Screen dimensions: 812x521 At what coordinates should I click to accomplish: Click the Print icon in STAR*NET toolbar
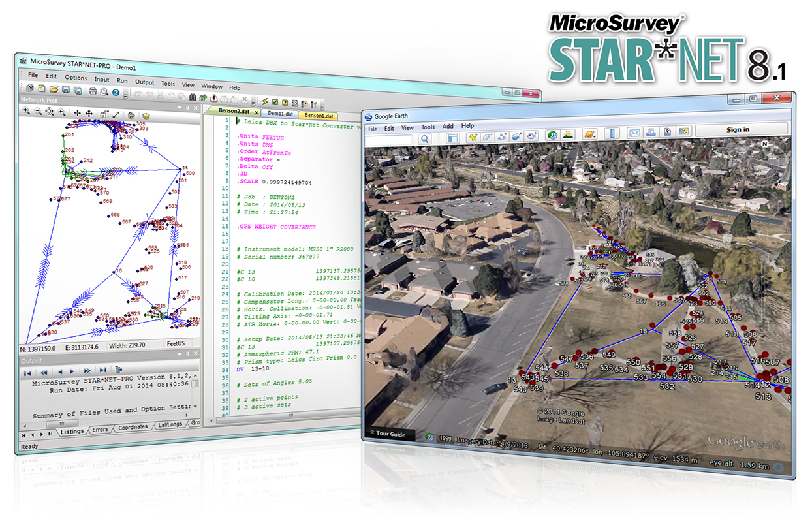(93, 91)
